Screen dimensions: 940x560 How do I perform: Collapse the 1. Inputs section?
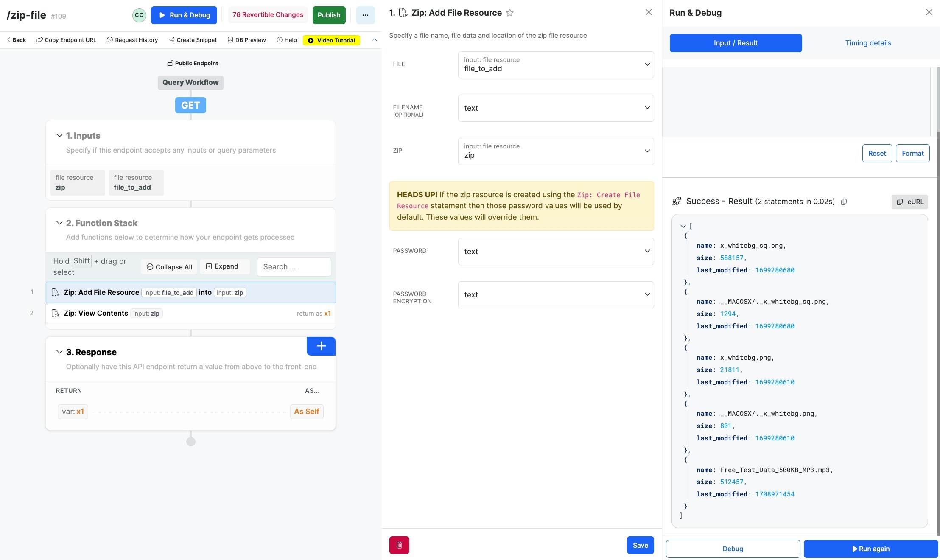point(59,136)
